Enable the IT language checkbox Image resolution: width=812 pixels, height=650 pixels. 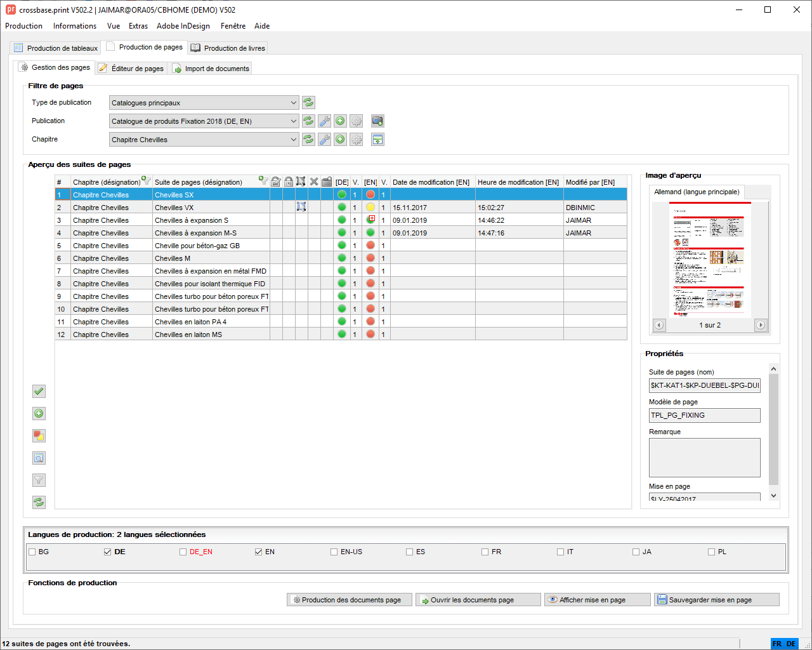tap(561, 552)
